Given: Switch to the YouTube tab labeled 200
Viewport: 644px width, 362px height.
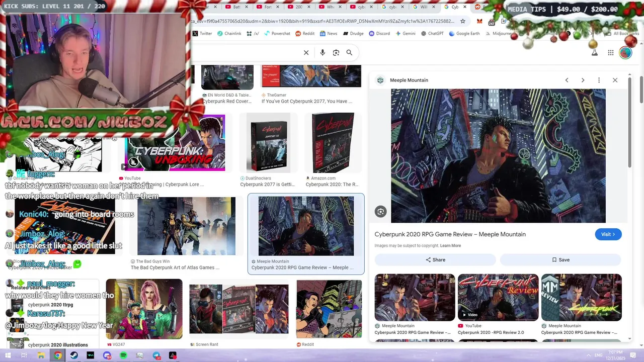Looking at the screenshot, I should pyautogui.click(x=298, y=7).
